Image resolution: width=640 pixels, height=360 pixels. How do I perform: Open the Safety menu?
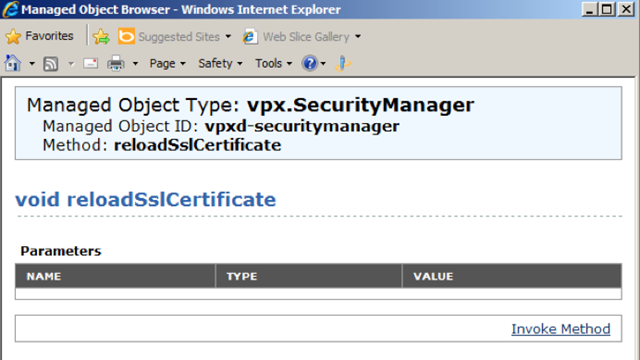[x=220, y=64]
